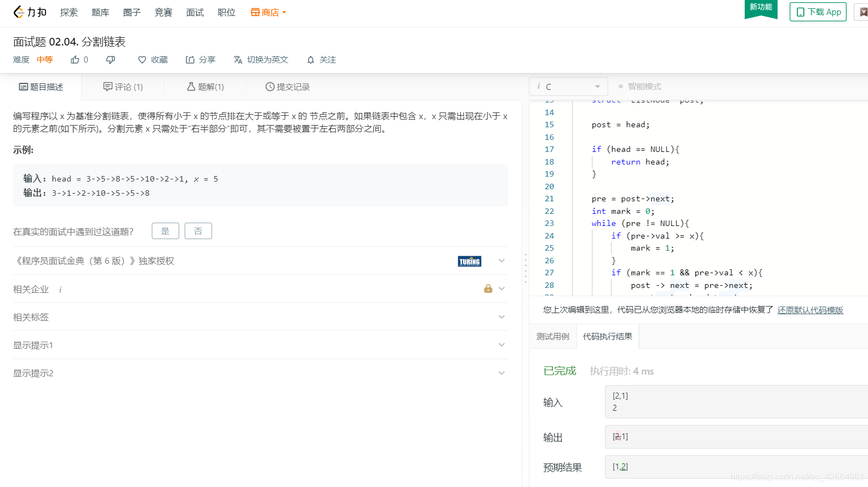Switch to 题目描述 tab

coord(41,87)
